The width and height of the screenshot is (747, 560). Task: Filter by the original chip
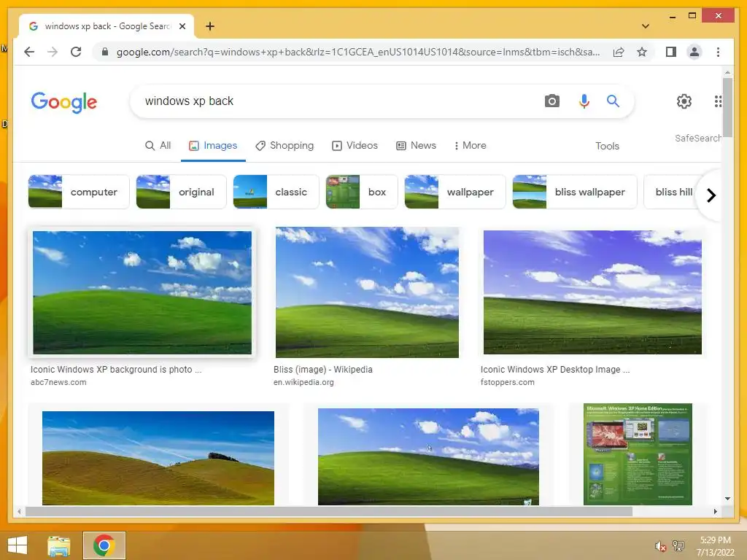click(181, 192)
